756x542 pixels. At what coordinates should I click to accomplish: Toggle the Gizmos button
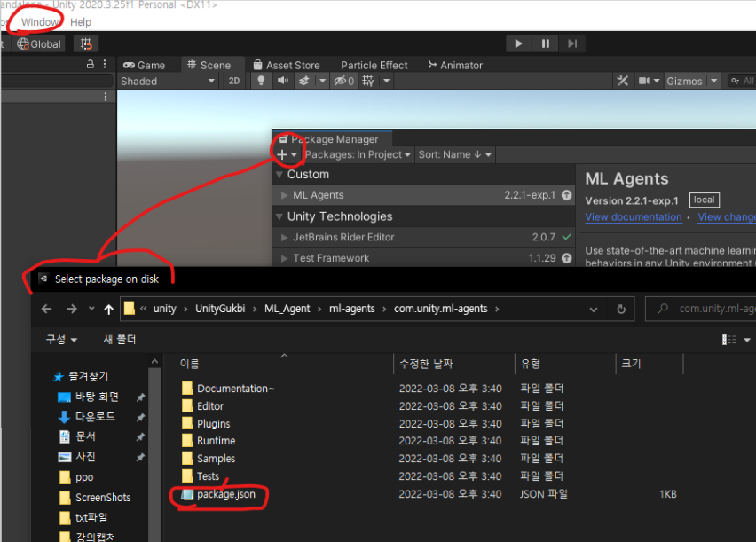[x=684, y=81]
